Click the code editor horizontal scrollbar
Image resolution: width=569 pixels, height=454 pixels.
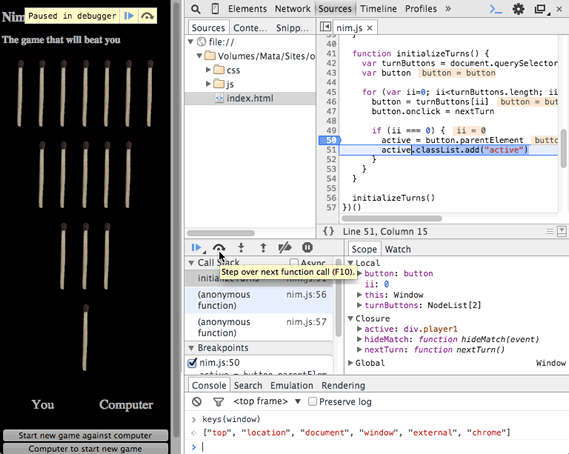(392, 218)
